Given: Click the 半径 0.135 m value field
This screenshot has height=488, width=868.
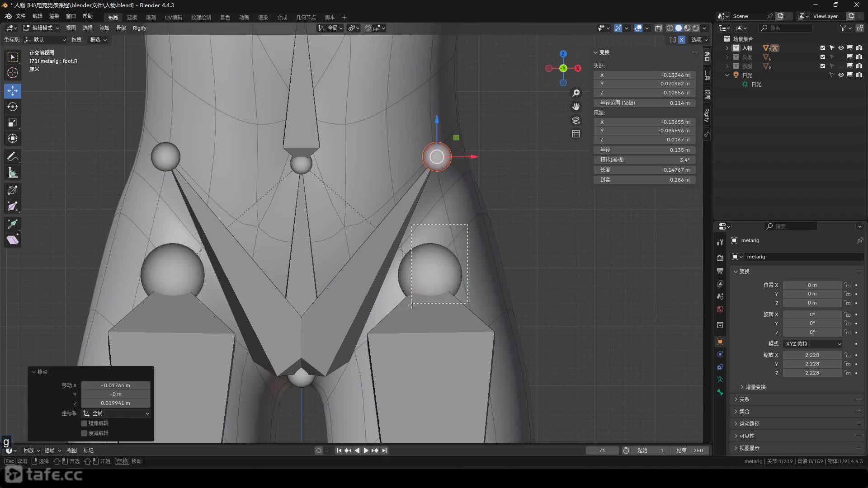Looking at the screenshot, I should (644, 150).
